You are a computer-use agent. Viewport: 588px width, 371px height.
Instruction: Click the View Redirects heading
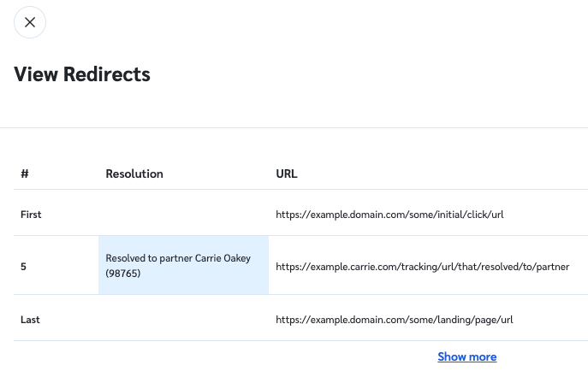pyautogui.click(x=82, y=74)
